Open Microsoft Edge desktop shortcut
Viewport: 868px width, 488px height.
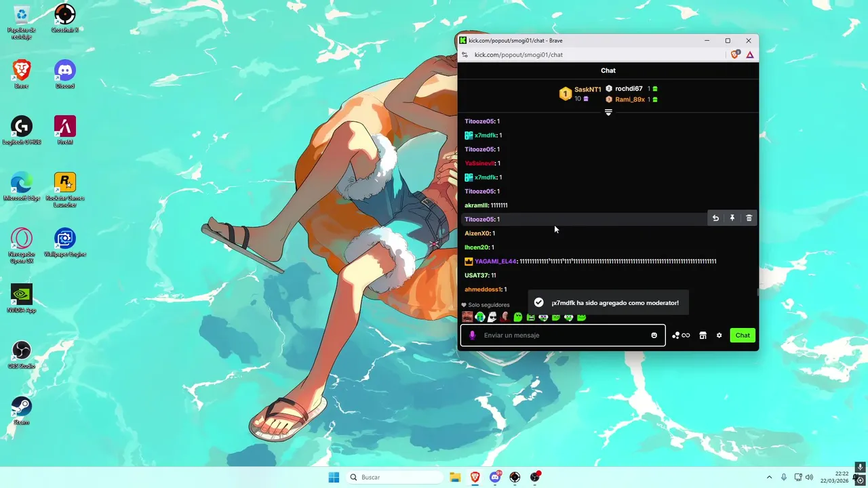[22, 187]
